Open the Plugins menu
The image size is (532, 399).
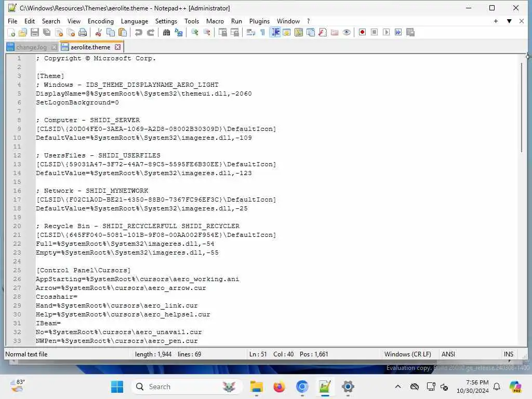click(x=259, y=21)
